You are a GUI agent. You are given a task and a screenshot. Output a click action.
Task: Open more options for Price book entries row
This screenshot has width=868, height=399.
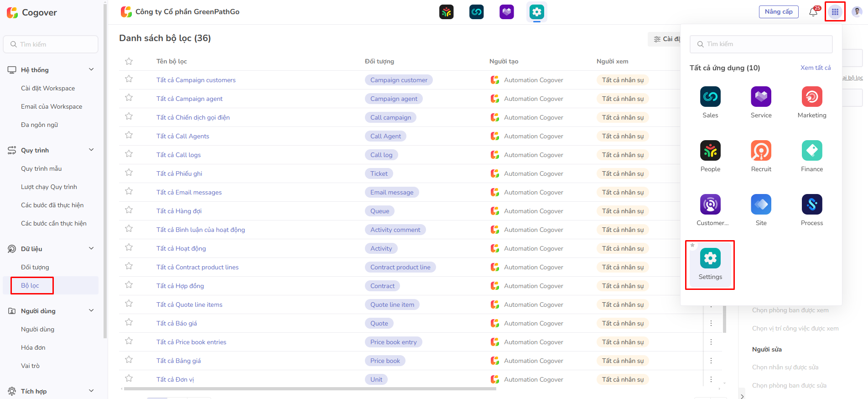coord(711,342)
